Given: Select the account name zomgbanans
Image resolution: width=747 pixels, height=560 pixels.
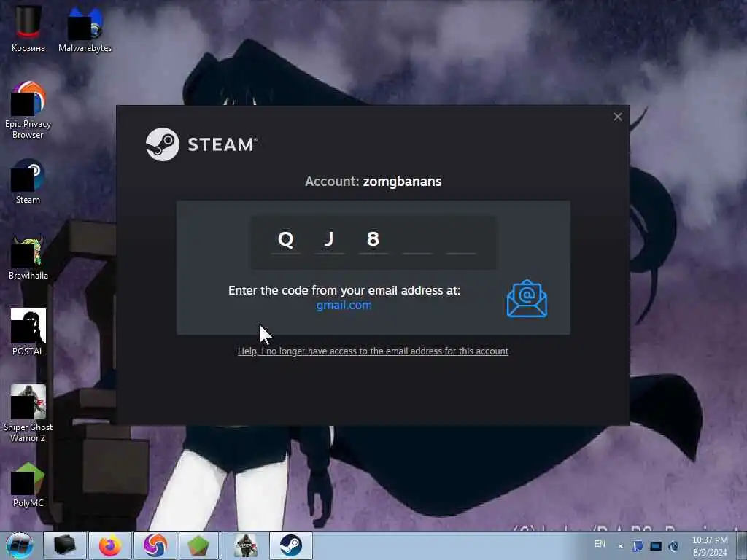Looking at the screenshot, I should (402, 182).
